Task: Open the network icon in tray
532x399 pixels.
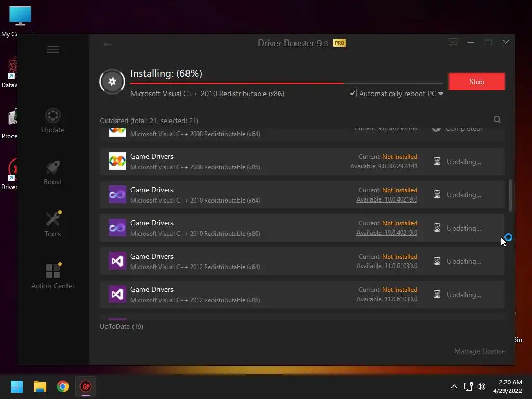Action: 469,387
